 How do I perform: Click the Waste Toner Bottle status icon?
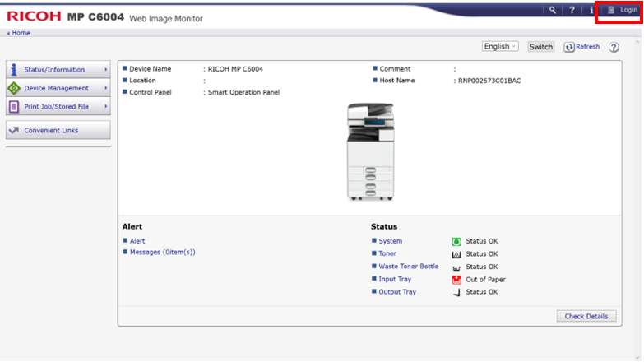[x=456, y=268]
